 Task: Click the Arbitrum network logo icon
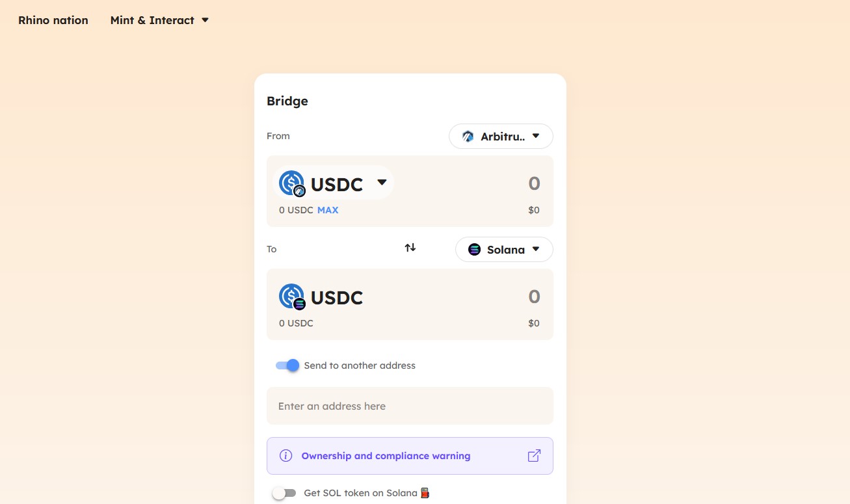(x=468, y=137)
